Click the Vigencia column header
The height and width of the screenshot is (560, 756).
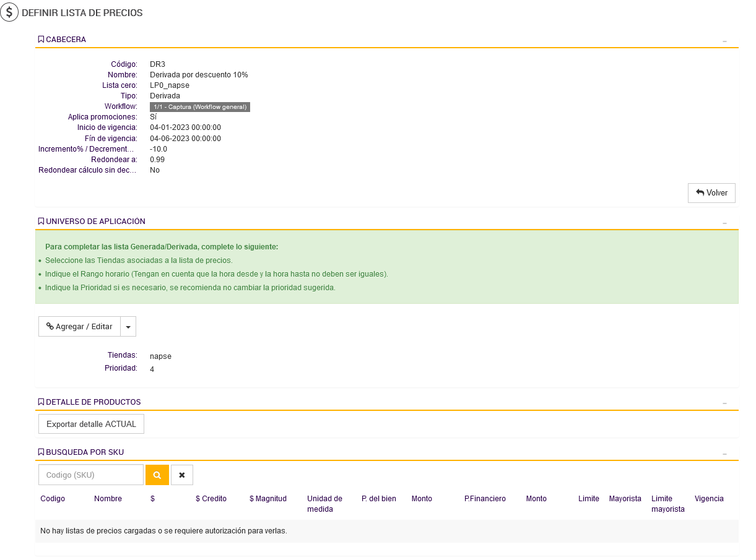point(709,499)
